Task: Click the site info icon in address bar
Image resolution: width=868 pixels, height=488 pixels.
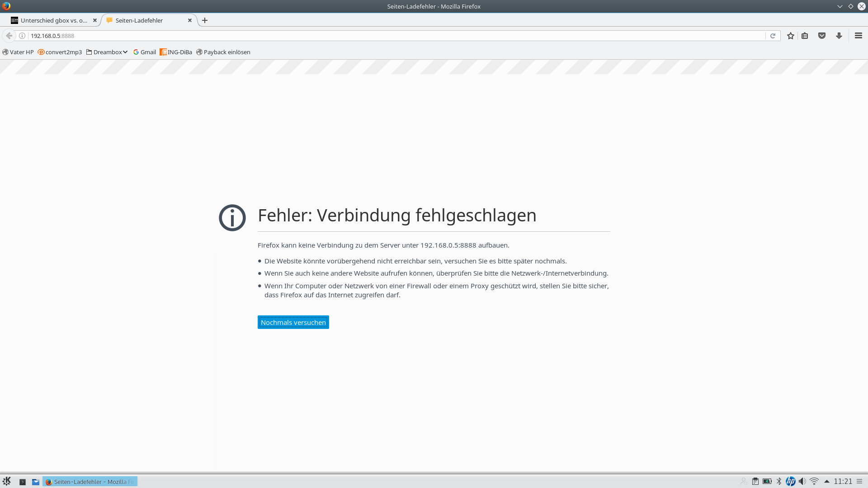Action: [22, 36]
